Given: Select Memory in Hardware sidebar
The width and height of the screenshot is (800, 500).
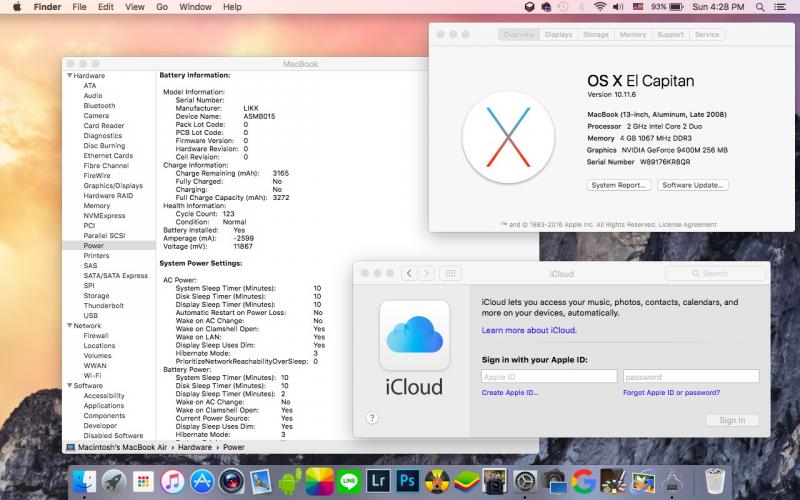Looking at the screenshot, I should [x=96, y=206].
